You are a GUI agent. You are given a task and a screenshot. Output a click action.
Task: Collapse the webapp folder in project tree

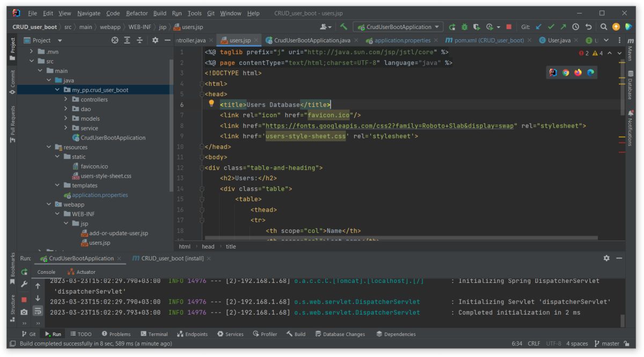pos(49,205)
